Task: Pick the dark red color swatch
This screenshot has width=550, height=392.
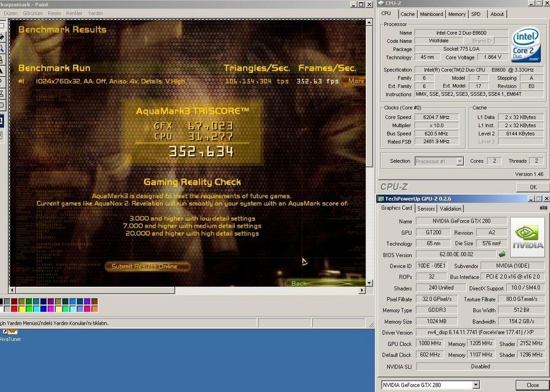Action: (x=14, y=302)
